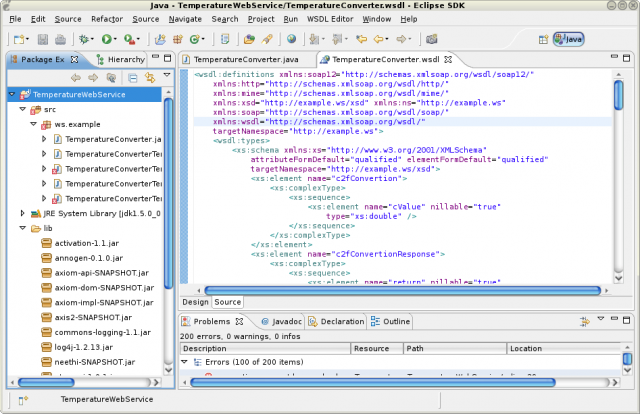Click the Save floppy disk icon
This screenshot has width=640, height=414.
pos(42,39)
